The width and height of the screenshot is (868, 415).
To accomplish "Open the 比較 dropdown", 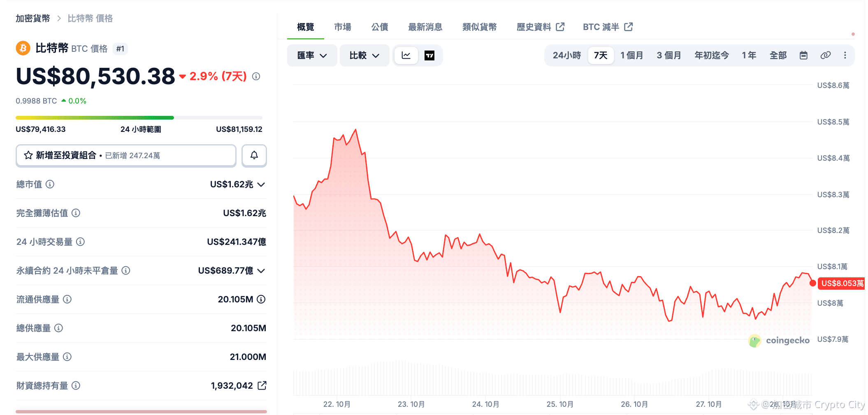I will [x=364, y=55].
